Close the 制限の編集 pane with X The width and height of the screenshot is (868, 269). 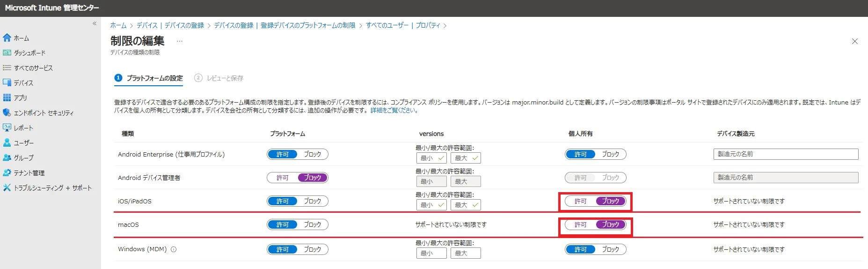(x=854, y=41)
